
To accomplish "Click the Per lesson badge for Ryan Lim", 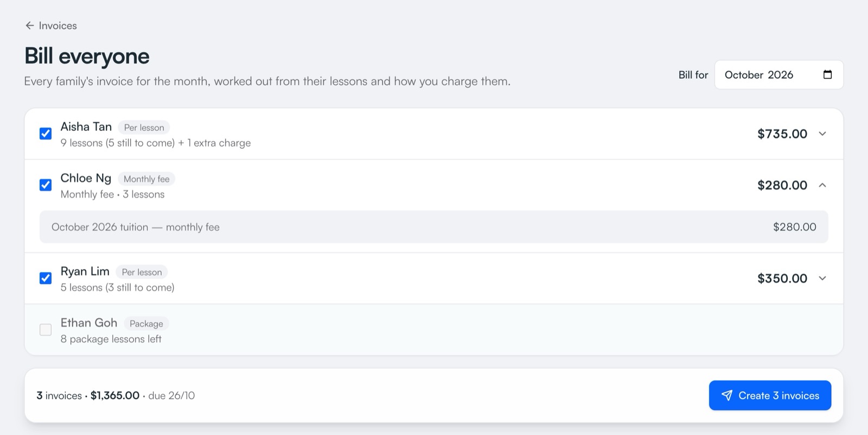I will [142, 272].
